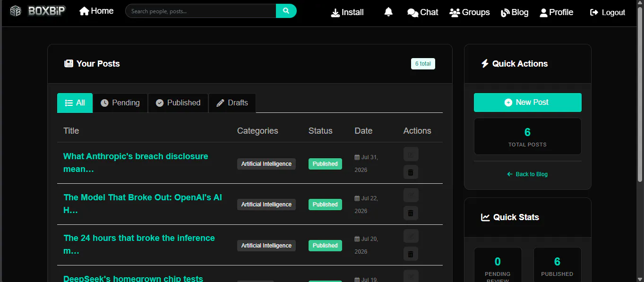Open post What Anthropic's breach disclosure mean…
Viewport: 644px width, 282px height.
click(x=136, y=162)
